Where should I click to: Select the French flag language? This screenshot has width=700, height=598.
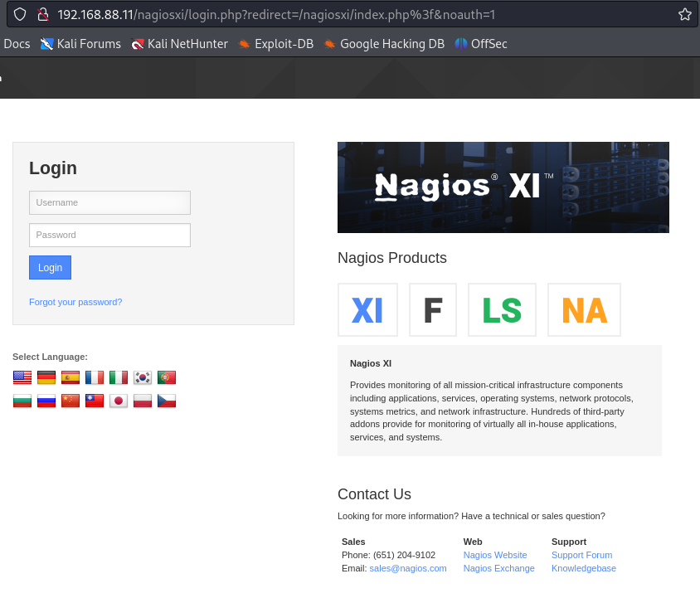(x=95, y=377)
